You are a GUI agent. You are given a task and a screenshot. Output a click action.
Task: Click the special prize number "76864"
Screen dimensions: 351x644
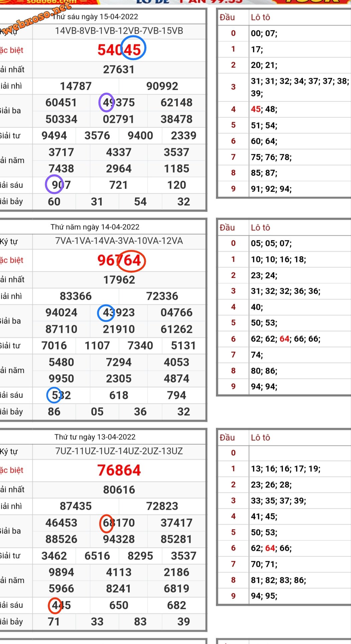coord(119,470)
